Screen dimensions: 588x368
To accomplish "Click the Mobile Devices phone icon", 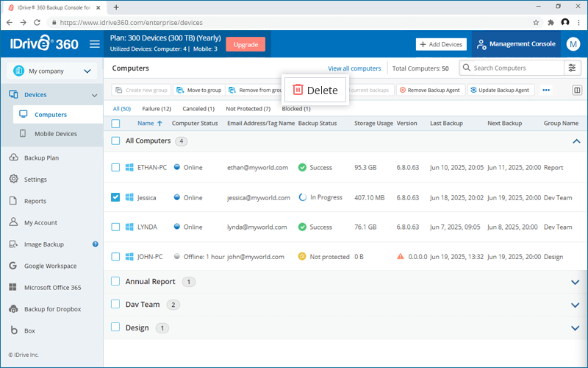I will click(23, 133).
